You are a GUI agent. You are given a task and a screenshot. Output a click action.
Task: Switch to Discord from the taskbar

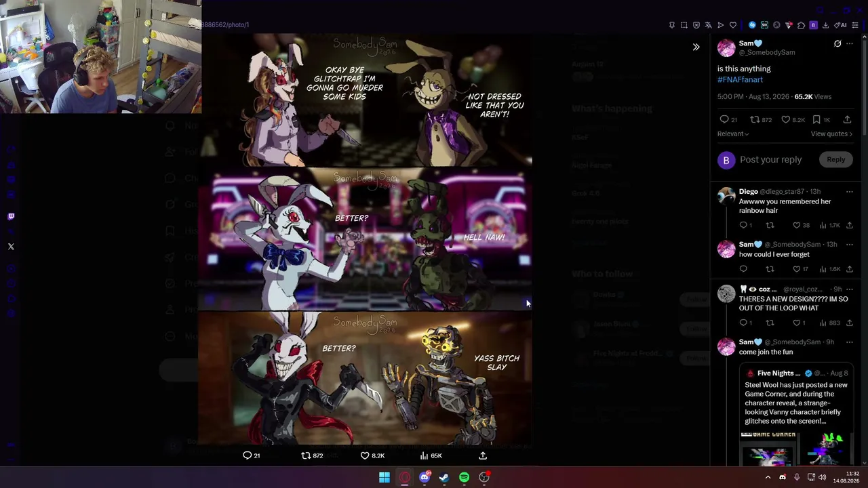click(x=425, y=477)
